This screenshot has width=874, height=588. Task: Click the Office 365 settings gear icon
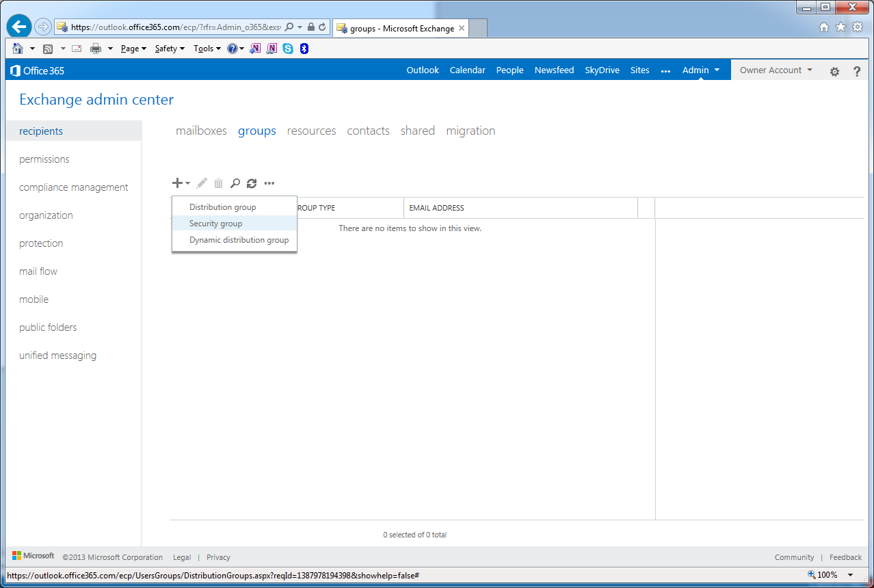point(834,71)
